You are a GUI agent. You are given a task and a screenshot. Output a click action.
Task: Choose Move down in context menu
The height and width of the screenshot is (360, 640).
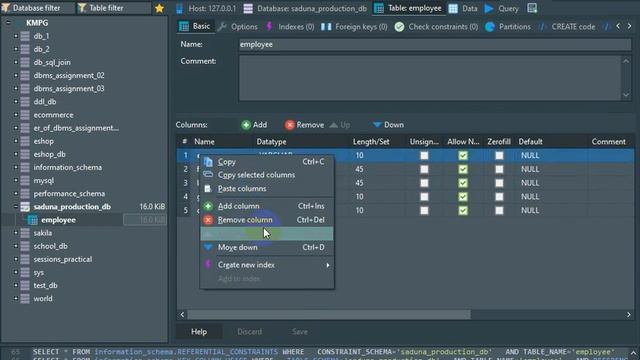(x=267, y=247)
